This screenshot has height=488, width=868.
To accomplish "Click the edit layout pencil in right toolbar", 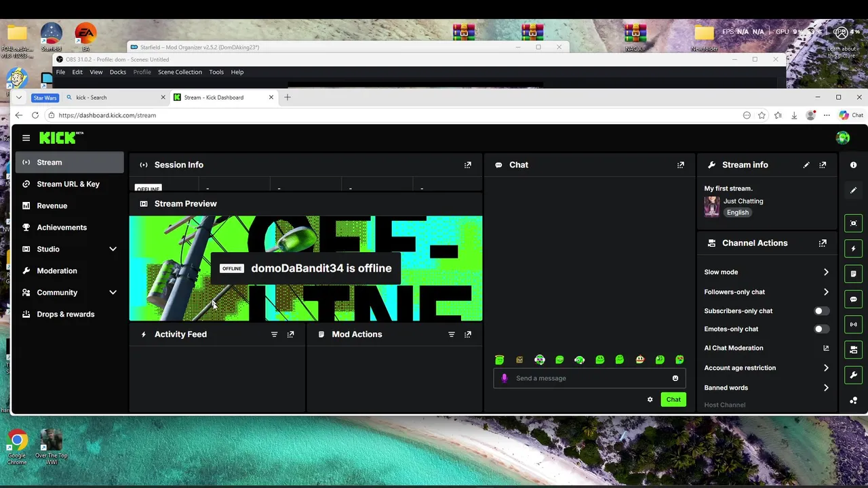I will (853, 190).
